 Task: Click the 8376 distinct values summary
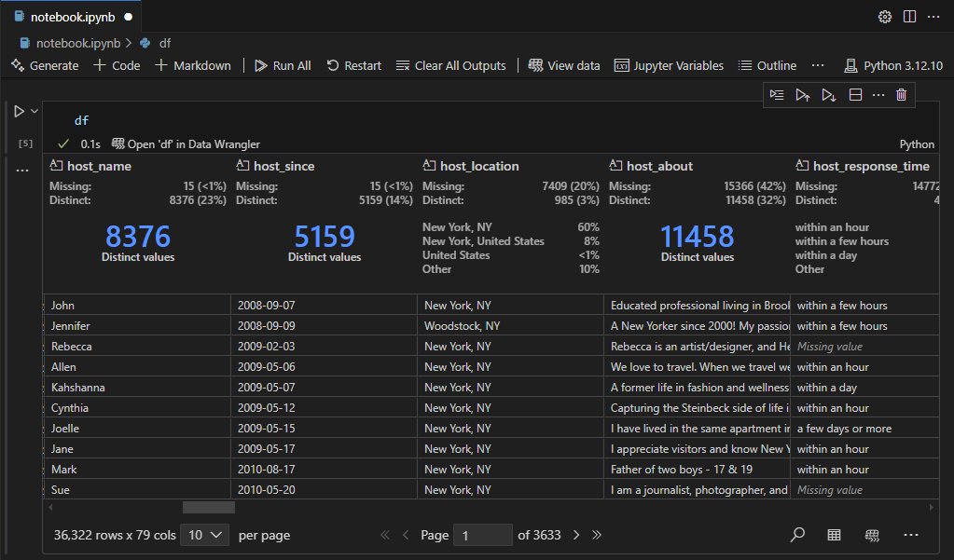(x=138, y=243)
